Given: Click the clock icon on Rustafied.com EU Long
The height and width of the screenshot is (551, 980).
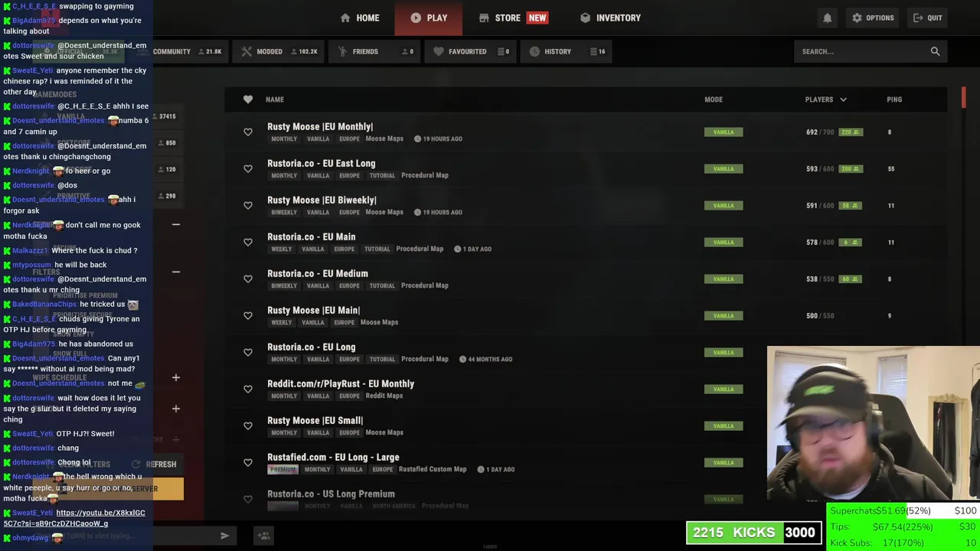Looking at the screenshot, I should tap(480, 469).
